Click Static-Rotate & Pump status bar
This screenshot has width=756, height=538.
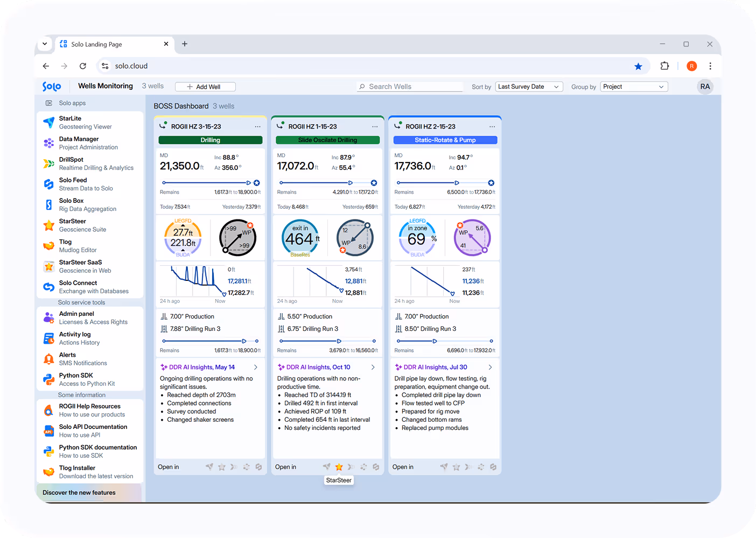point(445,140)
